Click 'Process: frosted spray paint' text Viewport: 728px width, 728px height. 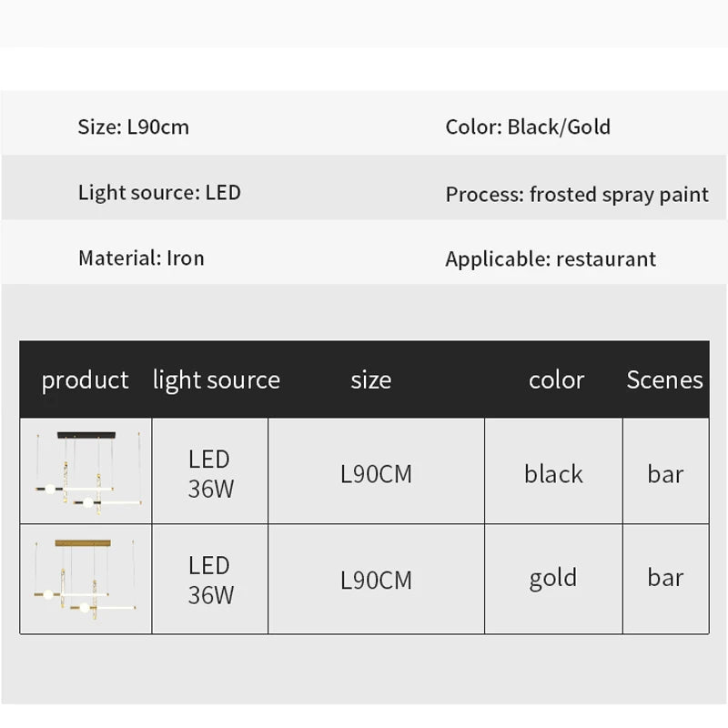coord(577,194)
